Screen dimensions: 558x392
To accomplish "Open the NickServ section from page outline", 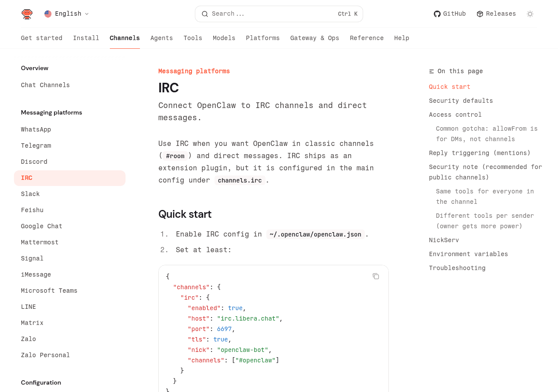I will tap(444, 240).
